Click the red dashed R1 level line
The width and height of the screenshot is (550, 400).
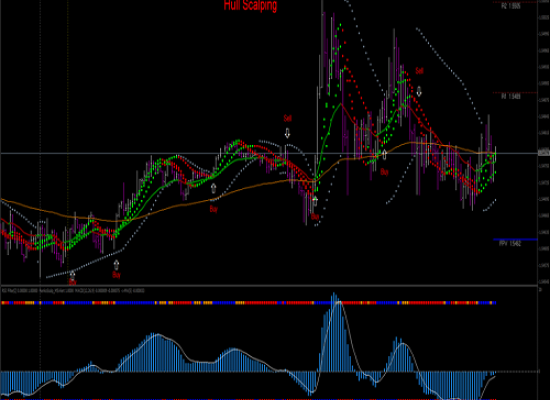click(515, 93)
